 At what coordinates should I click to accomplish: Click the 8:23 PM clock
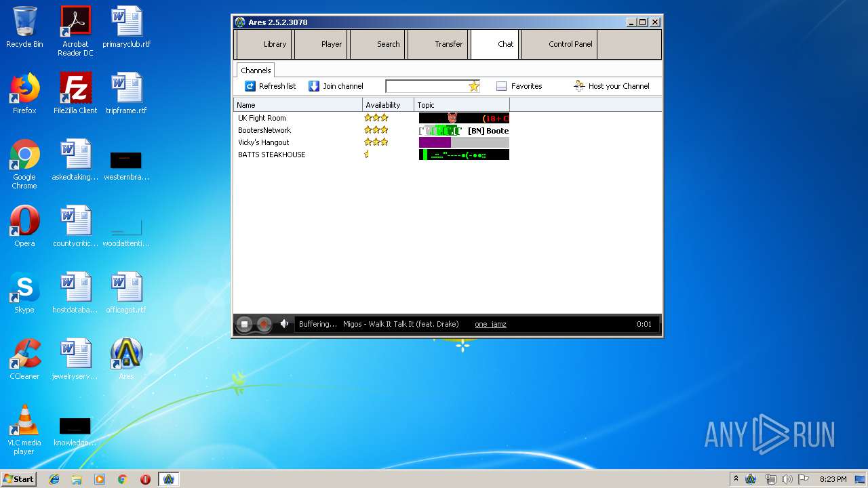click(x=833, y=479)
